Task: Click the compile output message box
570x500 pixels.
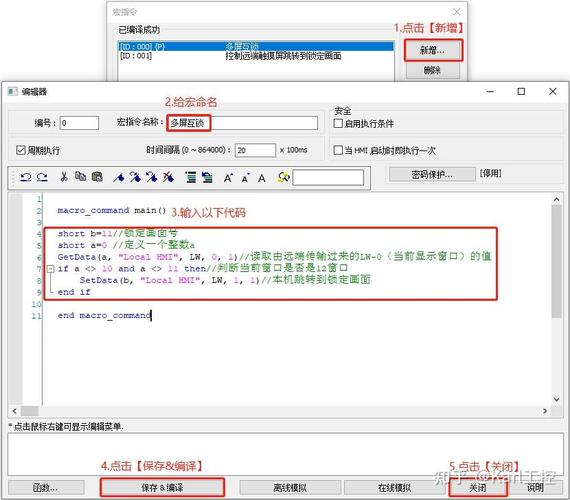Action: point(285,453)
